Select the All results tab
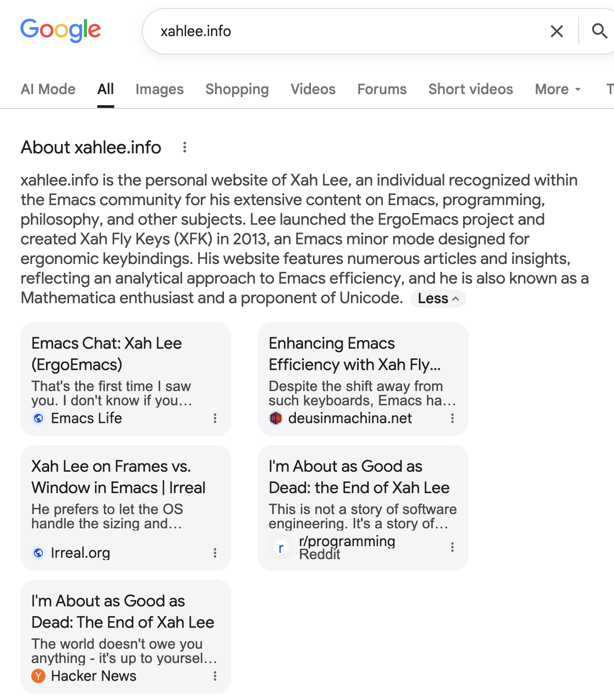The image size is (614, 700). pyautogui.click(x=106, y=89)
